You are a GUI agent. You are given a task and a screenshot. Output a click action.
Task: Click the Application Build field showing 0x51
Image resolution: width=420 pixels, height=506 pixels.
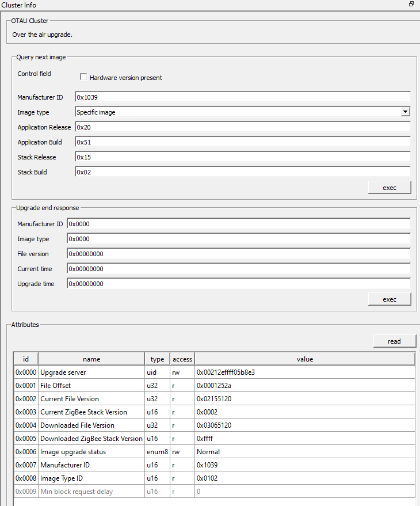[242, 142]
